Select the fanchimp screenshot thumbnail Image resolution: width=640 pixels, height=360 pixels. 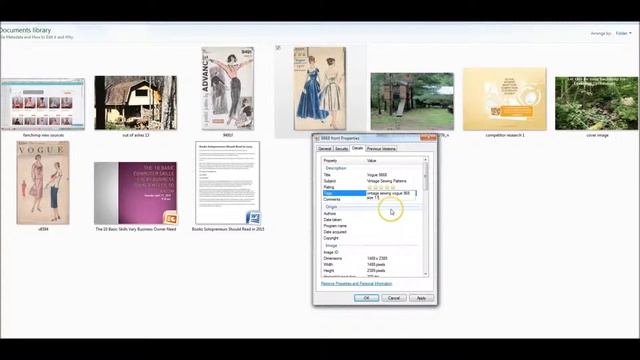(x=43, y=104)
